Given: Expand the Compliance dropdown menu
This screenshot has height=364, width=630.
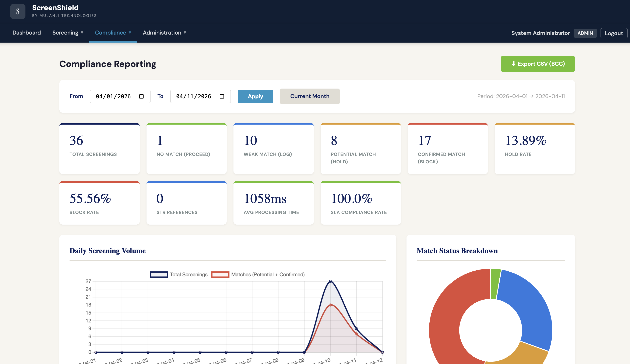Looking at the screenshot, I should tap(113, 33).
